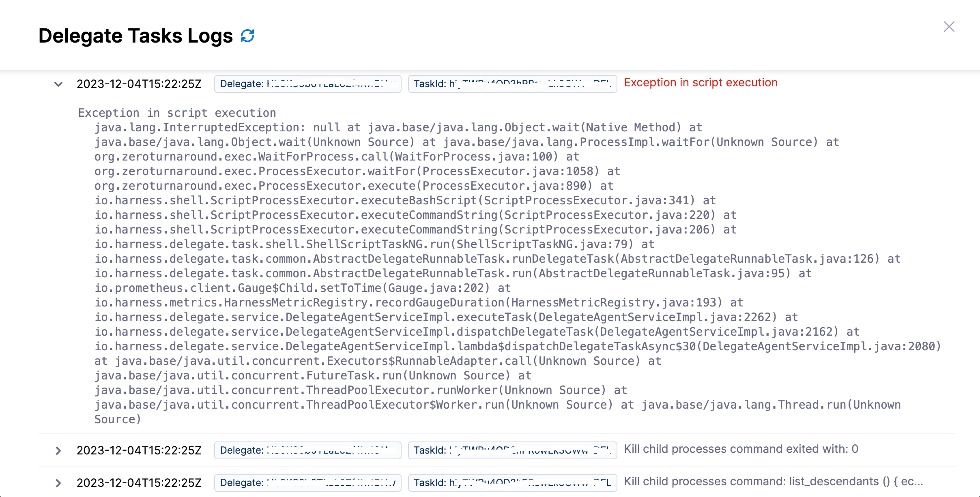The image size is (980, 497).
Task: Click 'Kill child processes command exited with: 0' text
Action: pos(741,449)
